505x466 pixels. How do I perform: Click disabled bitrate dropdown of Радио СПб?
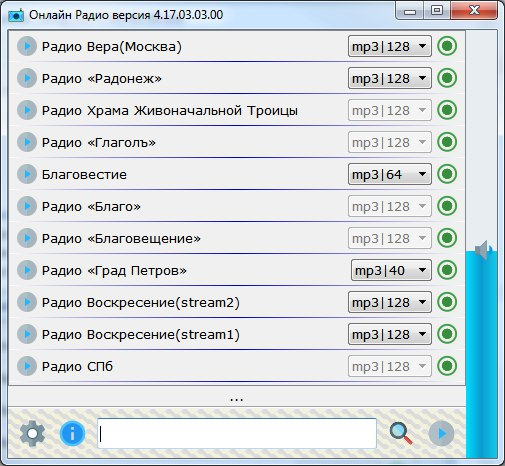390,366
